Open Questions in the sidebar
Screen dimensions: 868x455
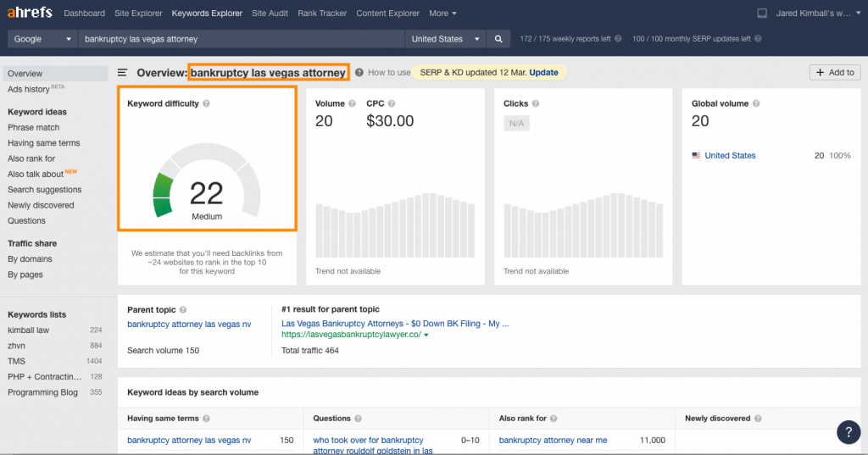[x=26, y=220]
